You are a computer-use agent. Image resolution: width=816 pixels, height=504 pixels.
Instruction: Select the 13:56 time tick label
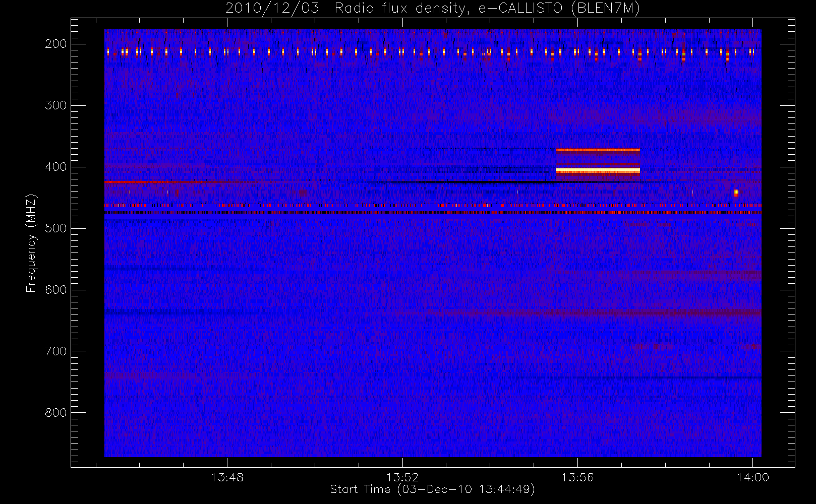pos(577,477)
